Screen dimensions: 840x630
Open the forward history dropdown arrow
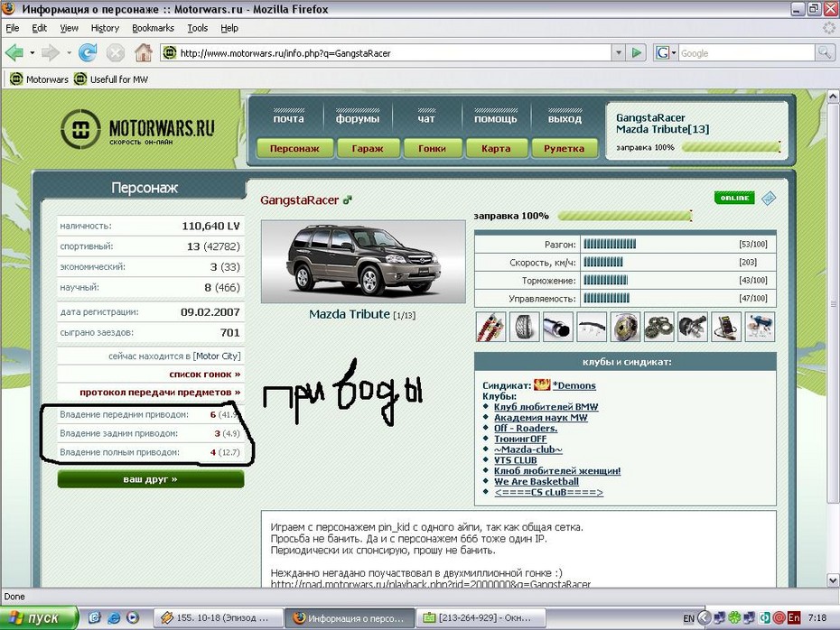click(x=69, y=52)
